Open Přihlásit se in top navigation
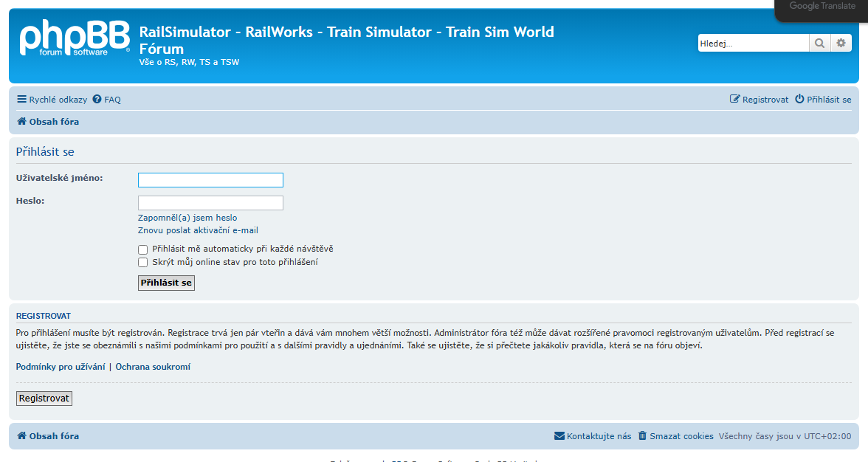This screenshot has height=462, width=868. (823, 99)
